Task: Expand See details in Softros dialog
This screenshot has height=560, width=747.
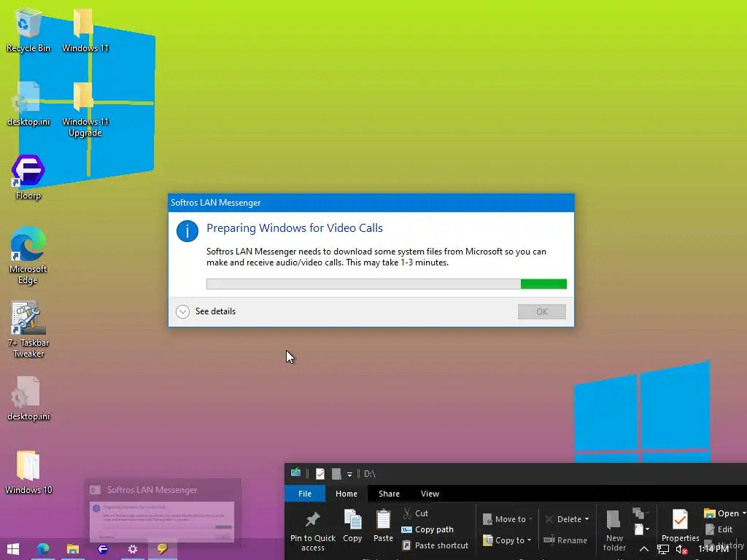Action: pos(206,311)
